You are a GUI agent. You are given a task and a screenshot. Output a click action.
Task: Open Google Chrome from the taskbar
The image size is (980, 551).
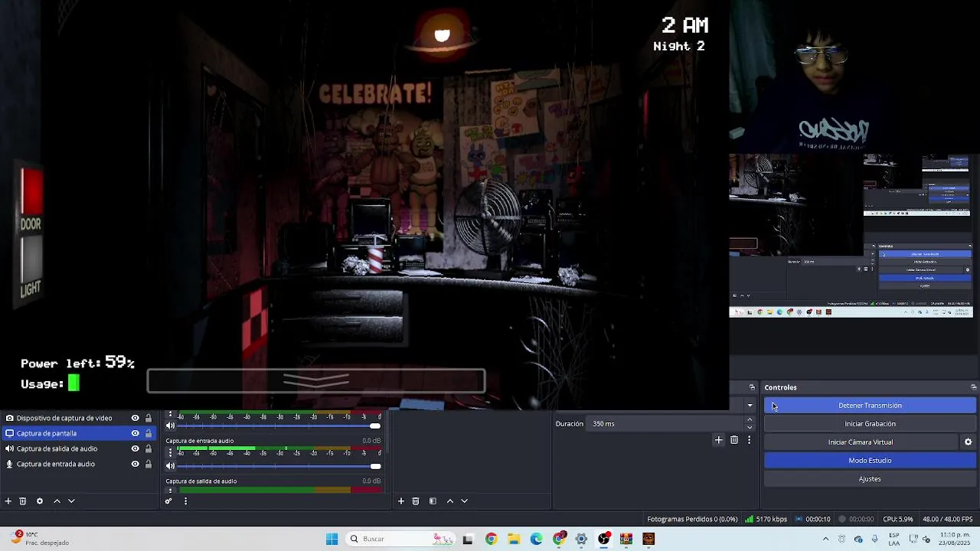(x=491, y=539)
